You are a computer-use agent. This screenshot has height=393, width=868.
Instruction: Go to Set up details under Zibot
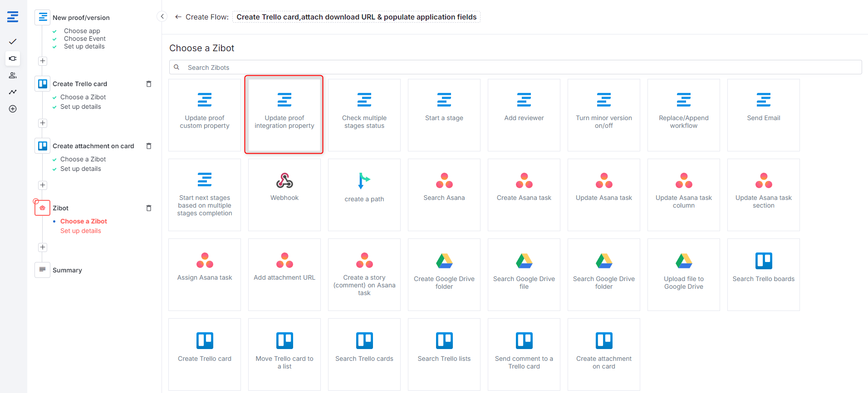81,231
